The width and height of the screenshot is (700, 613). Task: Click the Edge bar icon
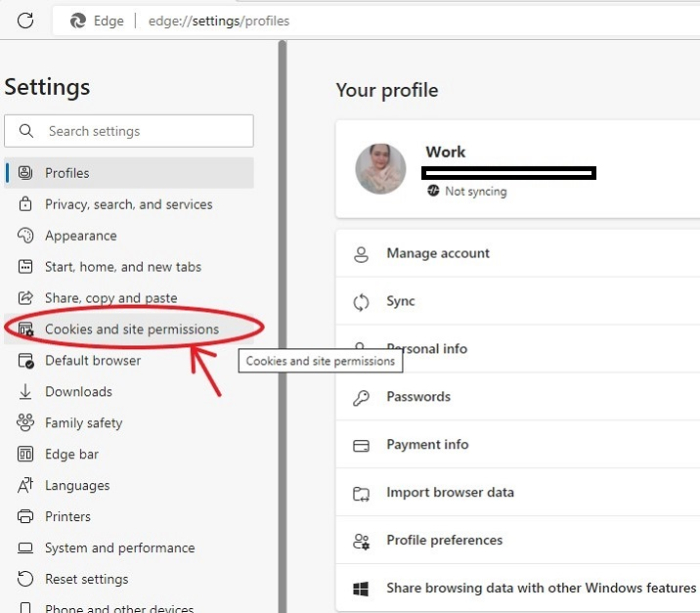tap(25, 454)
